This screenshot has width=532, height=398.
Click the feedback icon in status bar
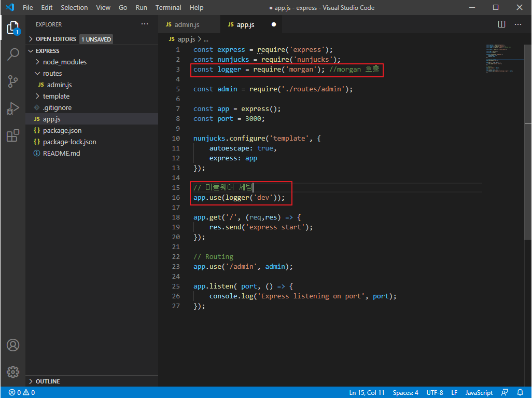(x=505, y=393)
